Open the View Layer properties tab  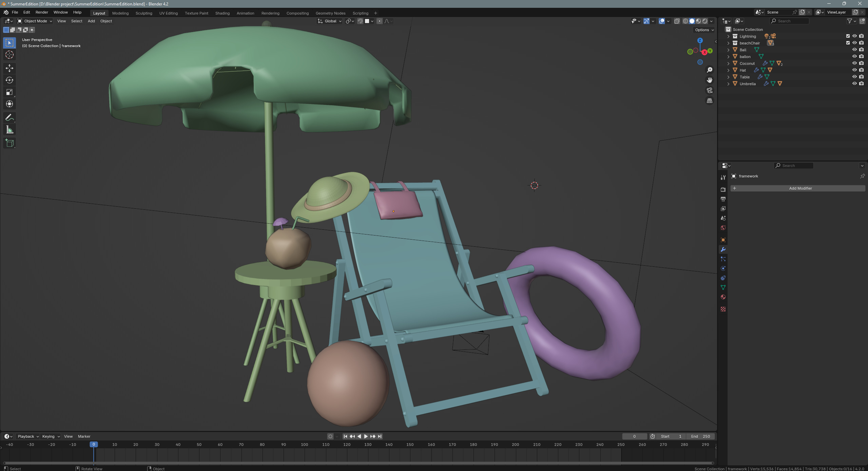point(723,208)
